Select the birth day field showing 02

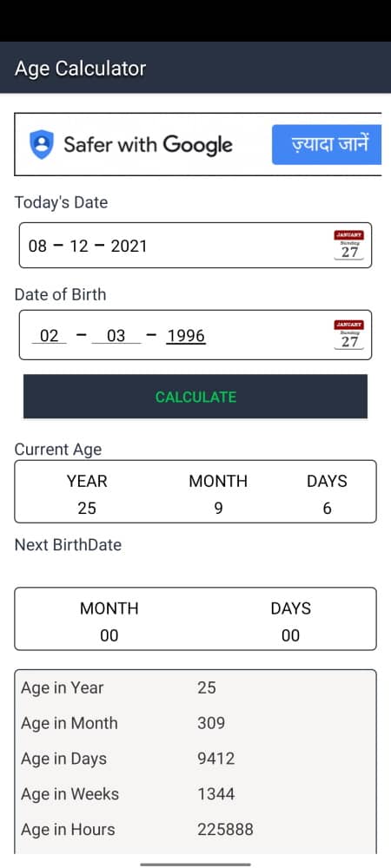50,335
